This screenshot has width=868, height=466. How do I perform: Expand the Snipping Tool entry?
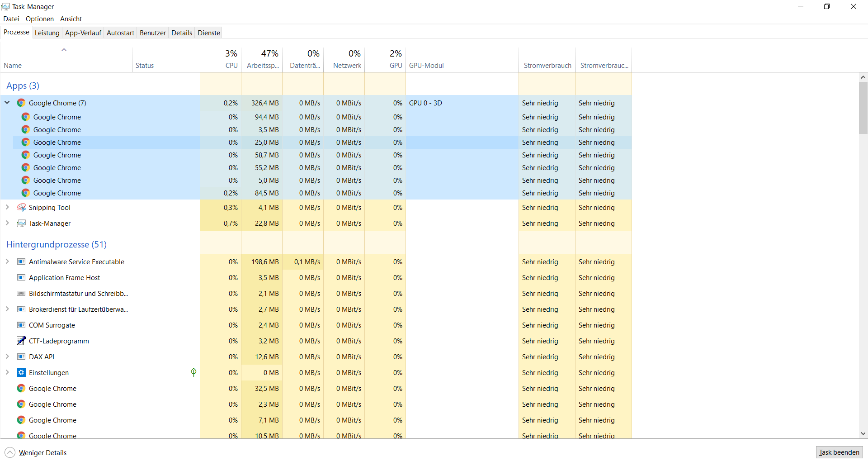[x=7, y=207]
